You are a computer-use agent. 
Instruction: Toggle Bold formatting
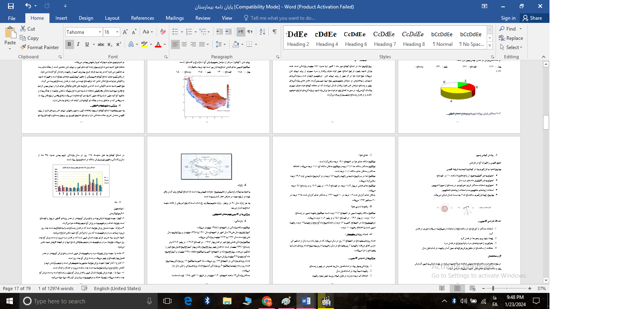click(x=69, y=44)
